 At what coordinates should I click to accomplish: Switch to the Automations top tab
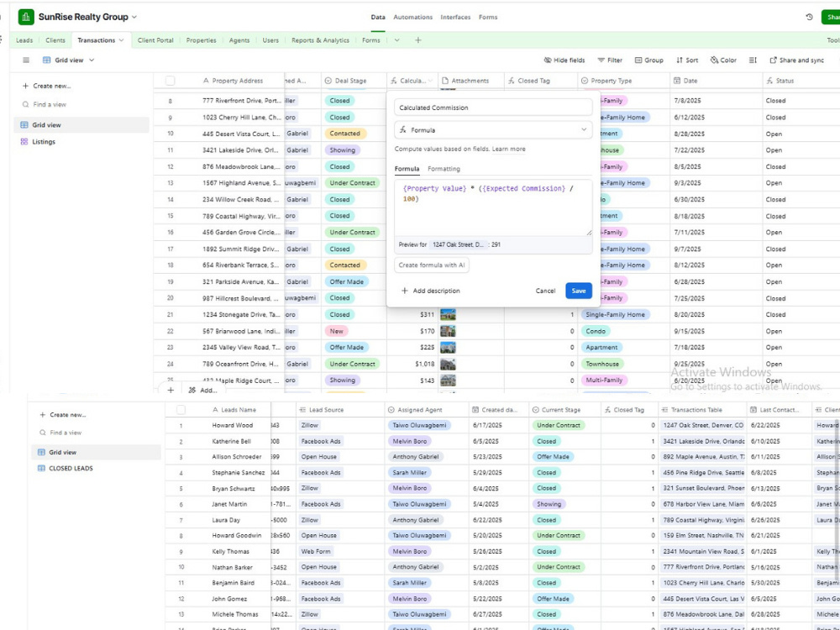[x=412, y=17]
